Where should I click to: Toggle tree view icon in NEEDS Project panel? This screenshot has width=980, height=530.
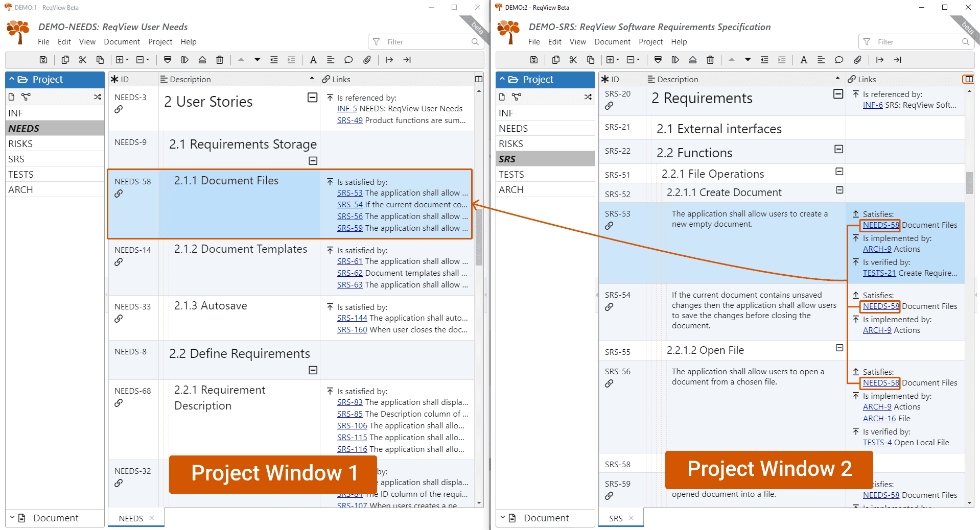click(x=26, y=97)
